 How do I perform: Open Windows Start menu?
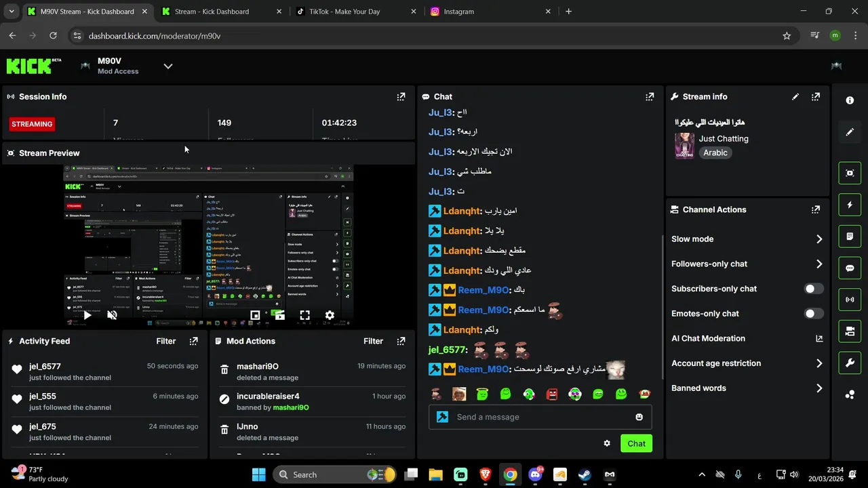click(x=259, y=475)
